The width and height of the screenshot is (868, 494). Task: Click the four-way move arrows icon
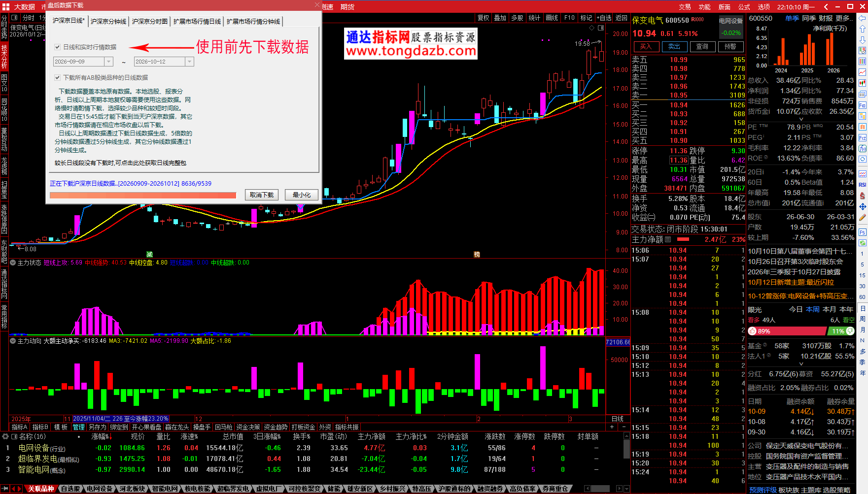coord(863,206)
